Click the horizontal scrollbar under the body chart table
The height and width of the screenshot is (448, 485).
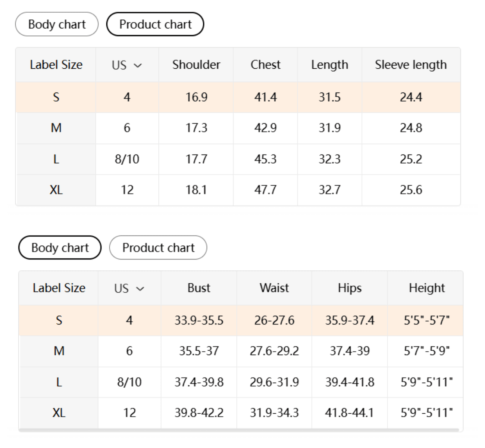(x=239, y=430)
